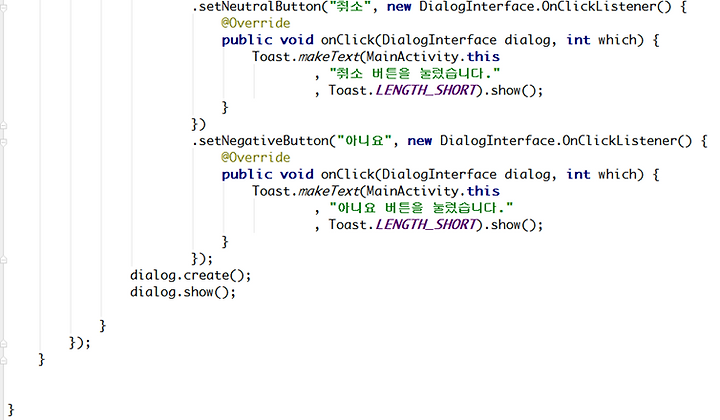Click onClick in the setNeutralButton listener
Viewport: 720px width, 420px height.
coord(348,40)
